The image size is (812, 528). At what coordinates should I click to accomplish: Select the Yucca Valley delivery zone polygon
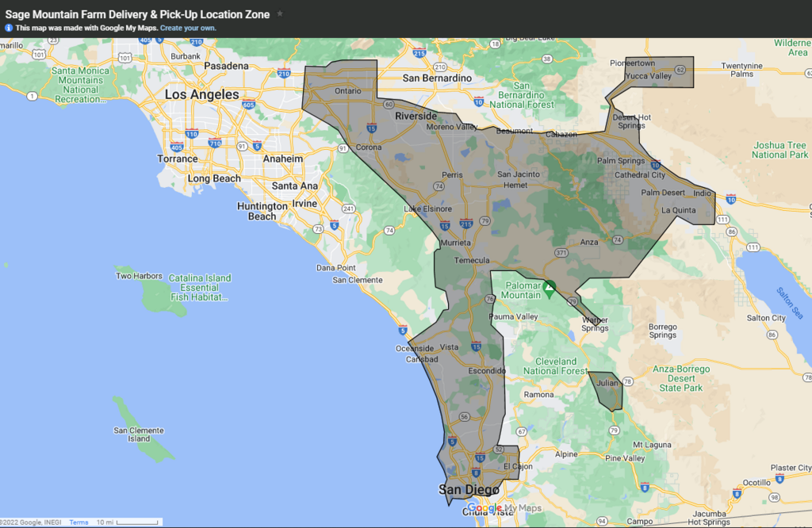coord(659,72)
